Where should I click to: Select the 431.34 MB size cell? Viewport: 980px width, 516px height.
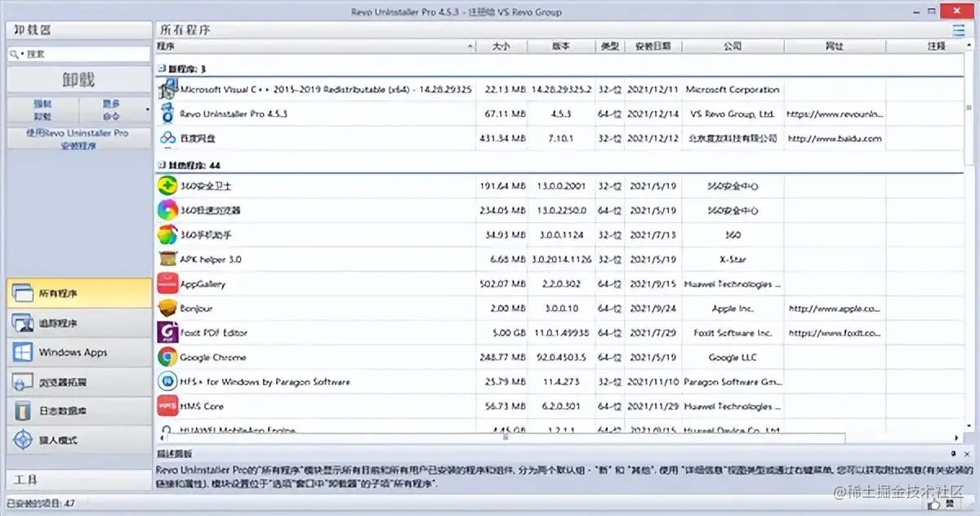click(x=501, y=139)
